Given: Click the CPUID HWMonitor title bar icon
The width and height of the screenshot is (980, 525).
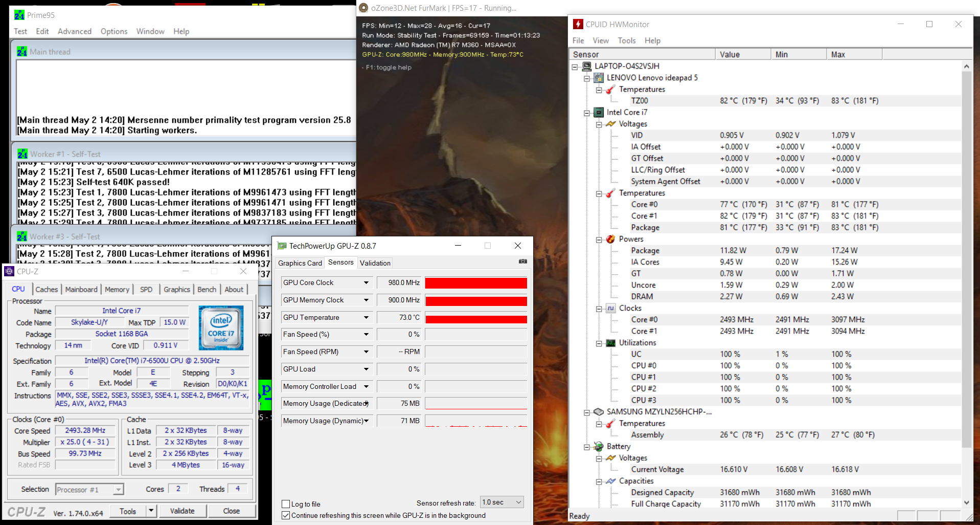Looking at the screenshot, I should (x=578, y=24).
